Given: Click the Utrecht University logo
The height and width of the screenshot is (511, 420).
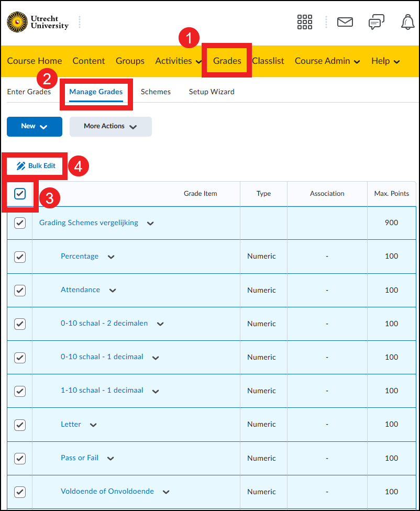Looking at the screenshot, I should pos(38,22).
